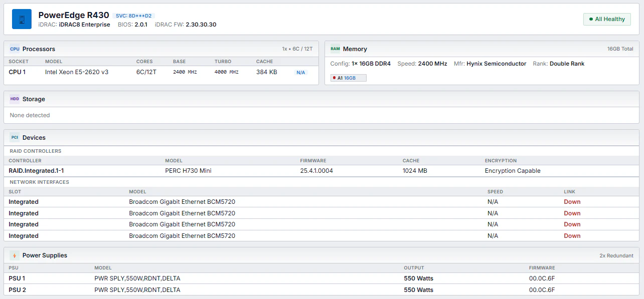
Task: Collapse the Power Supplies section header
Action: pos(321,255)
